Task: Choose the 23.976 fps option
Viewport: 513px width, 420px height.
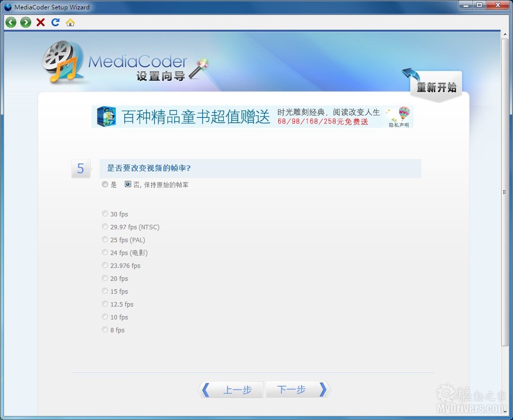Action: pos(104,265)
